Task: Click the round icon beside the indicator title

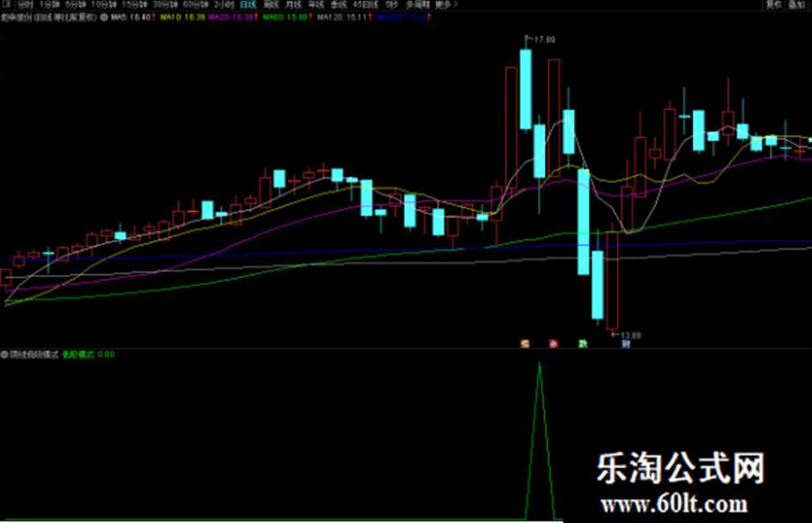Action: [x=4, y=355]
